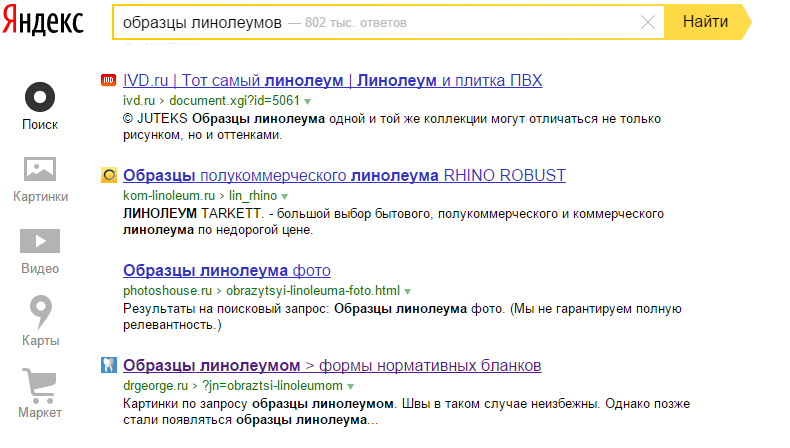The width and height of the screenshot is (790, 448).
Task: Open Образцы линолеумом формы нормативных бланков result
Action: pos(332,365)
